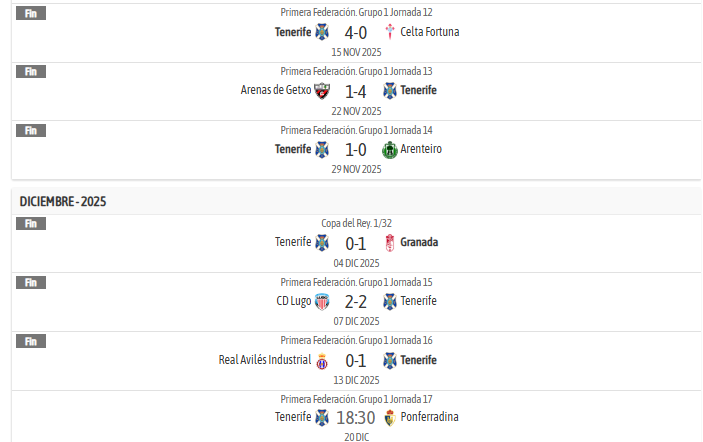This screenshot has width=703, height=442.
Task: Click the Fin badge on Copa del Rey match
Action: (x=31, y=223)
